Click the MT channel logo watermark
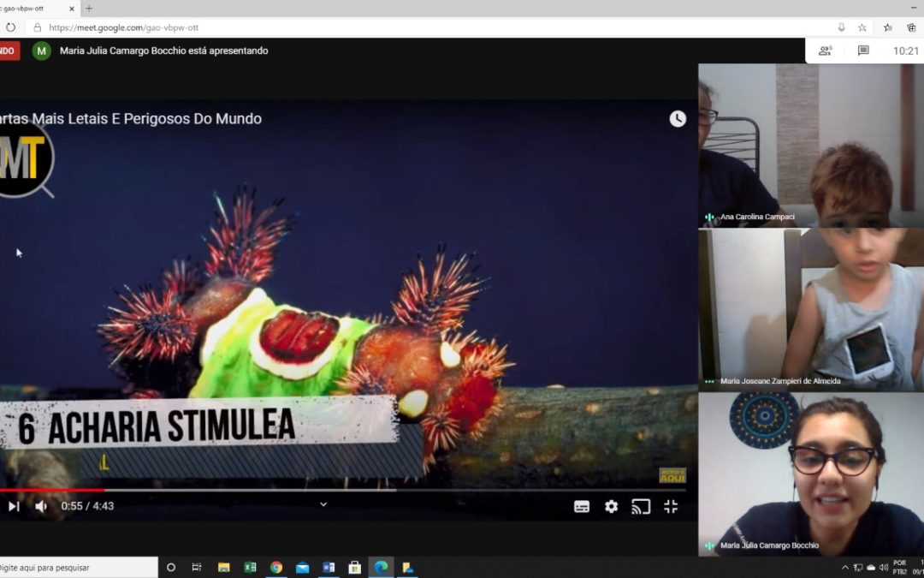 (25, 159)
